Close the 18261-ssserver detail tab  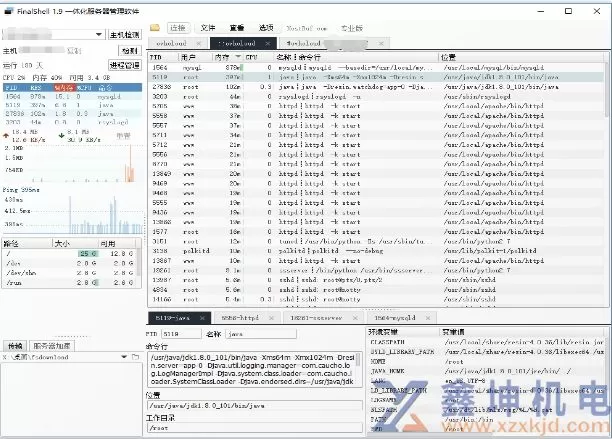(x=355, y=318)
